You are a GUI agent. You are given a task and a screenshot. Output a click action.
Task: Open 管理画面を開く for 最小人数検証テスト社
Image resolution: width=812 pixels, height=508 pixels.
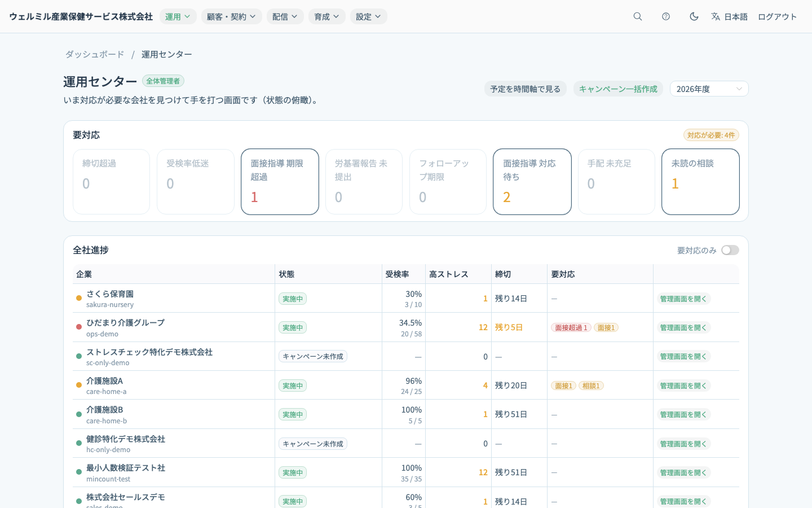683,472
